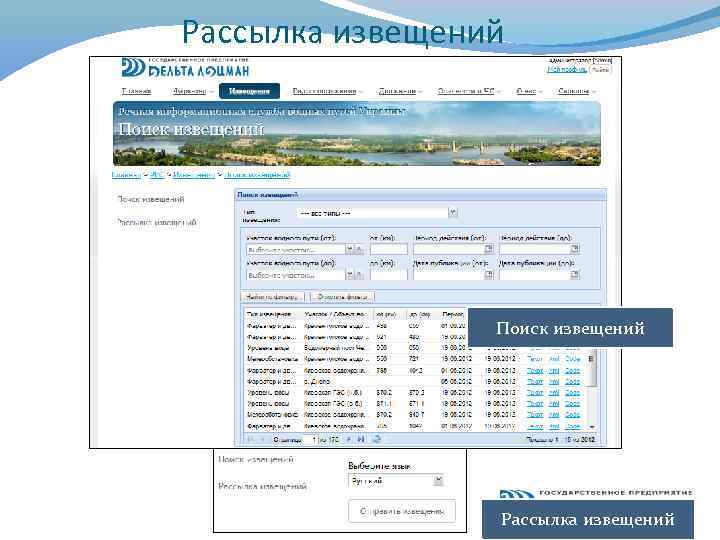
Task: Go to previous results page
Action: [x=263, y=439]
